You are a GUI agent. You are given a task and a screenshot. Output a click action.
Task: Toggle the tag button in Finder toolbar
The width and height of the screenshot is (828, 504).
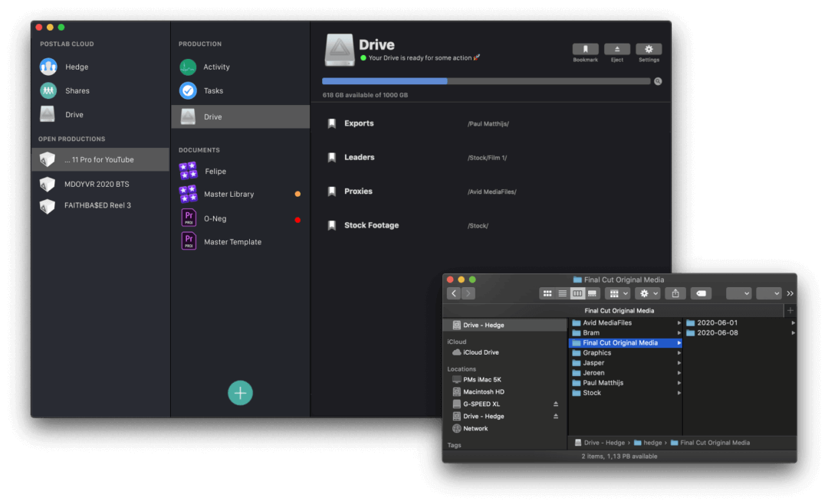(699, 293)
